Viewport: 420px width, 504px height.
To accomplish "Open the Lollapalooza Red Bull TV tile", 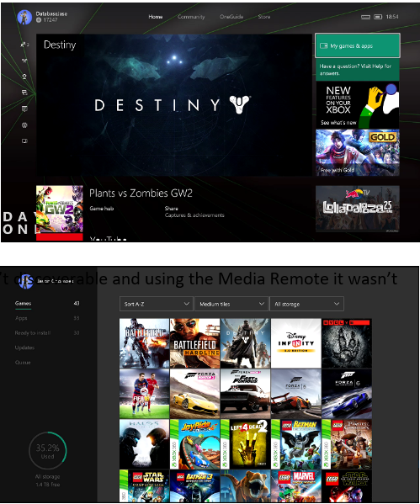I will click(358, 209).
